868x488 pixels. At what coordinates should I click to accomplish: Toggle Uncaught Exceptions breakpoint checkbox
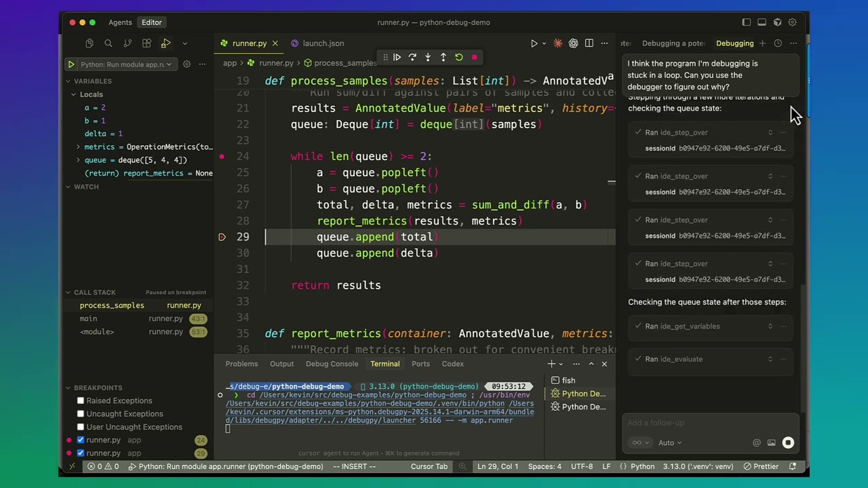(x=81, y=413)
